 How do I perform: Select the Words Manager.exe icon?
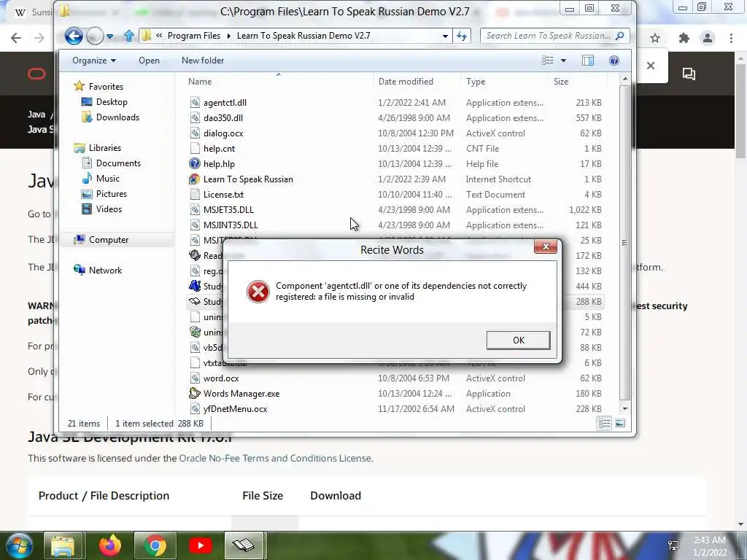[194, 393]
